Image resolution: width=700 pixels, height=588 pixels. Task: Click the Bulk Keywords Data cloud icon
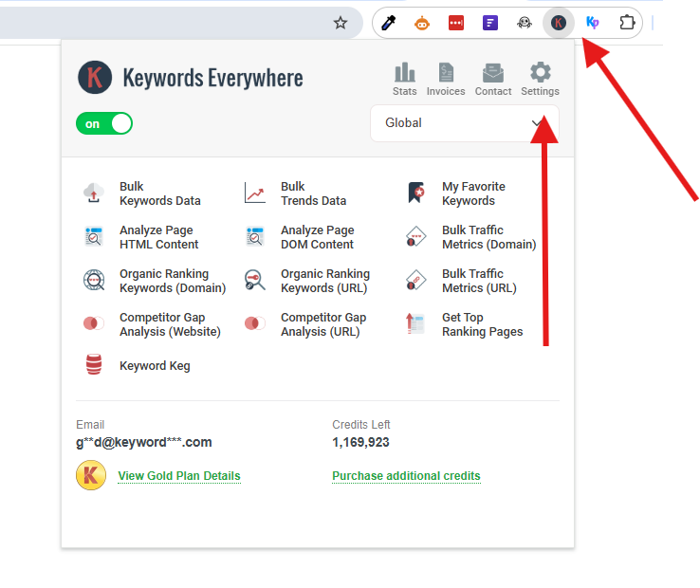click(x=94, y=193)
